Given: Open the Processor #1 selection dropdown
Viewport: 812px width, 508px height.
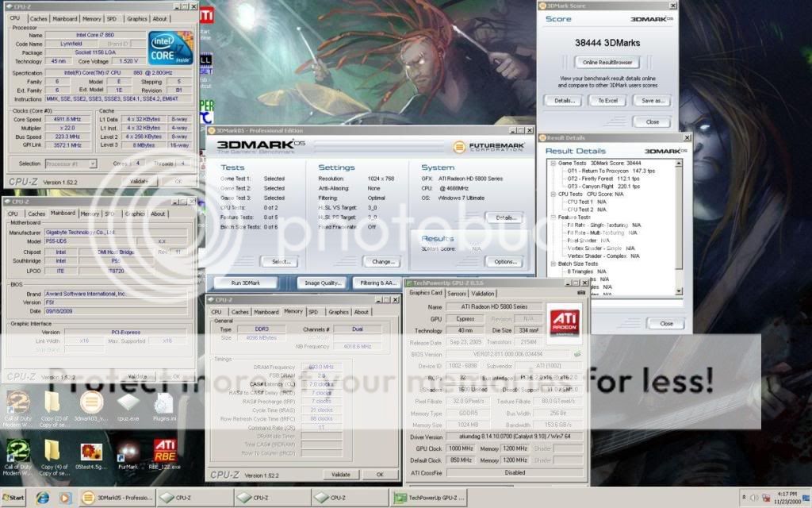Looking at the screenshot, I should click(x=94, y=164).
